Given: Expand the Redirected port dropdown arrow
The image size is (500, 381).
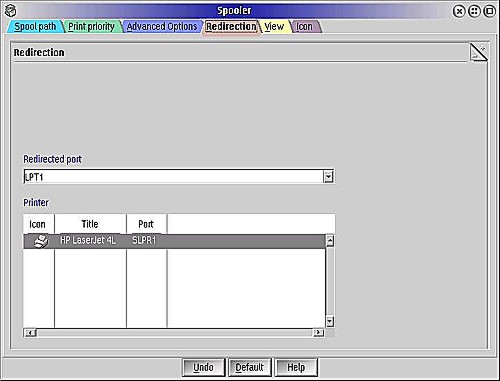Looking at the screenshot, I should tap(328, 177).
